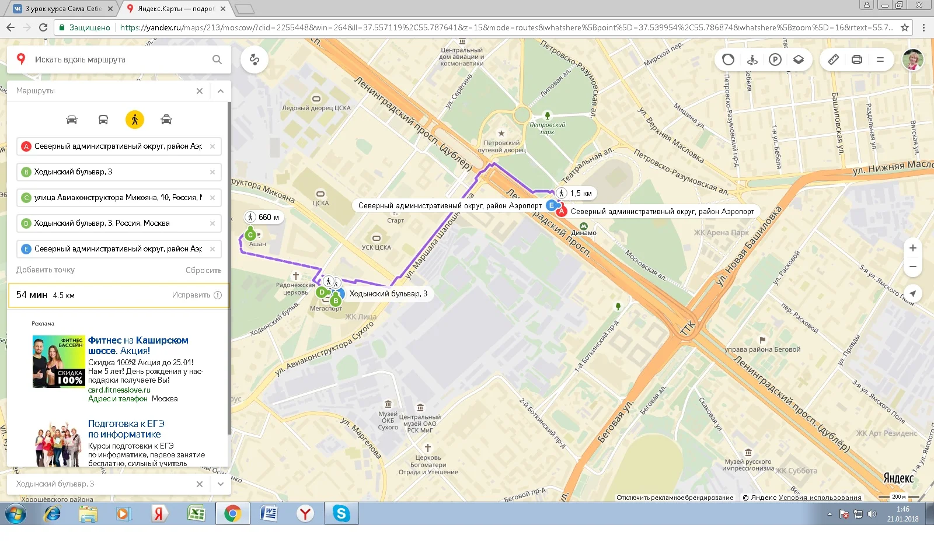
Task: Click the search magnifier in the route search box
Action: (217, 60)
